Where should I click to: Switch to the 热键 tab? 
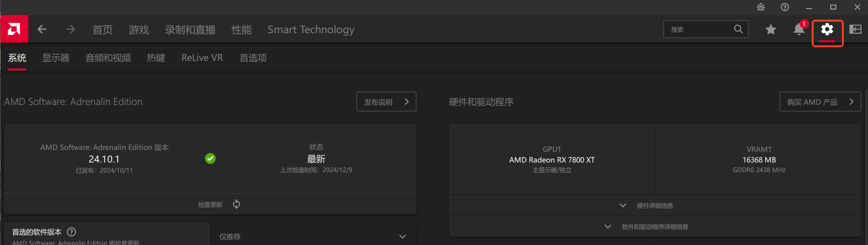[x=156, y=58]
